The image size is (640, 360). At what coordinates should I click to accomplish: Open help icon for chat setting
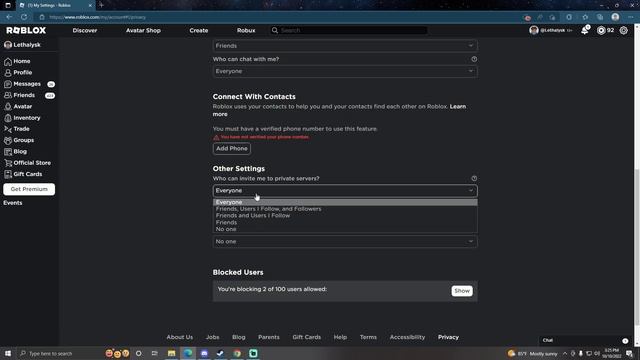pos(474,59)
